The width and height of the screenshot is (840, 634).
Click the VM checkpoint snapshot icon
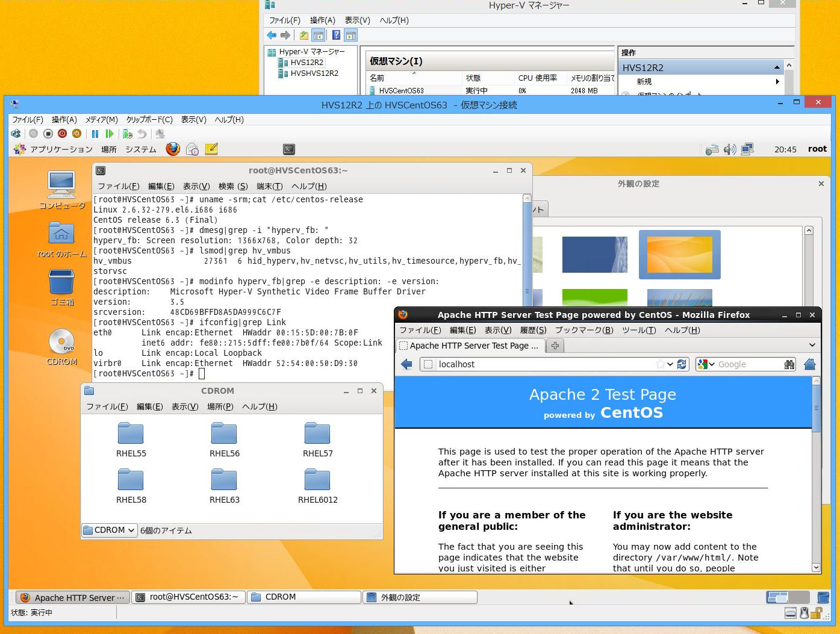pyautogui.click(x=128, y=134)
